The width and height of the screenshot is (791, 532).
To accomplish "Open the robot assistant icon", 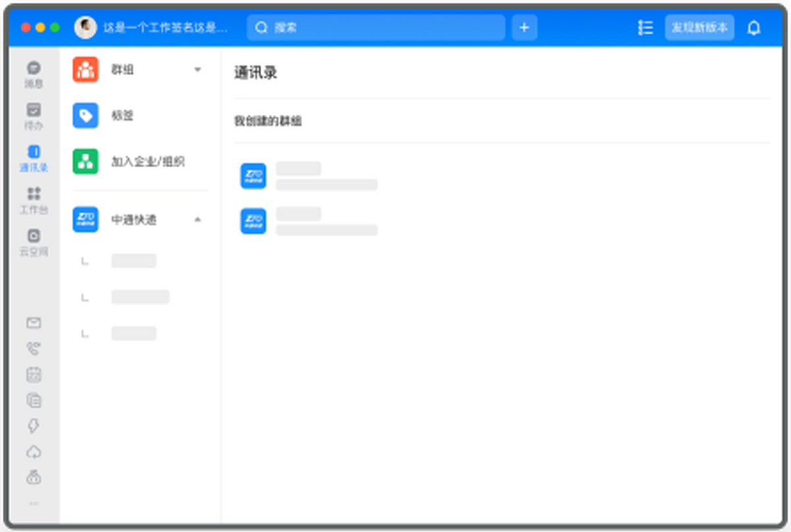I will point(34,477).
